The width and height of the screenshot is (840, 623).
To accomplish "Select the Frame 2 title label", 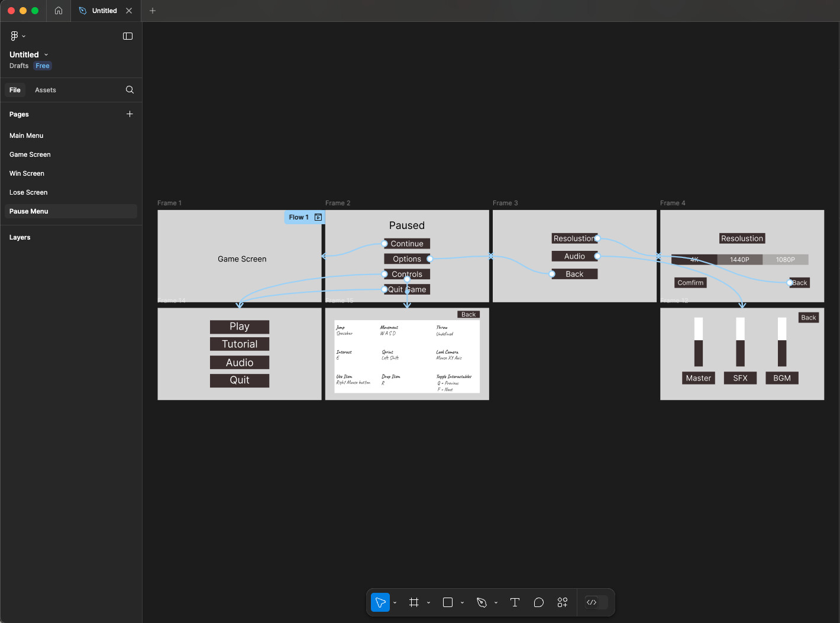I will 338,203.
